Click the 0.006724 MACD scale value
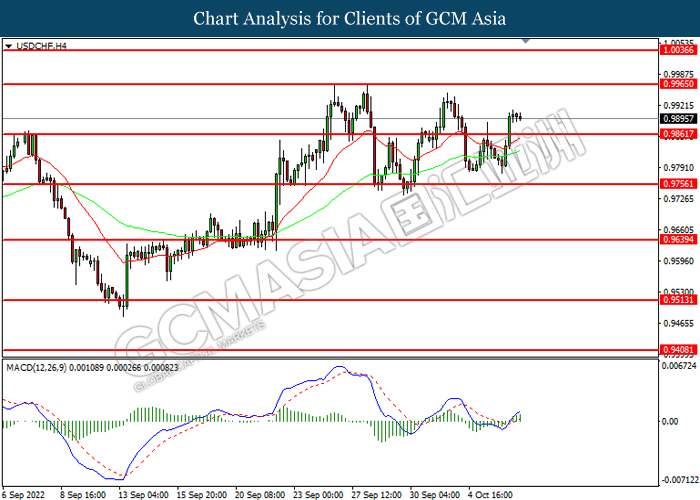 click(x=679, y=366)
